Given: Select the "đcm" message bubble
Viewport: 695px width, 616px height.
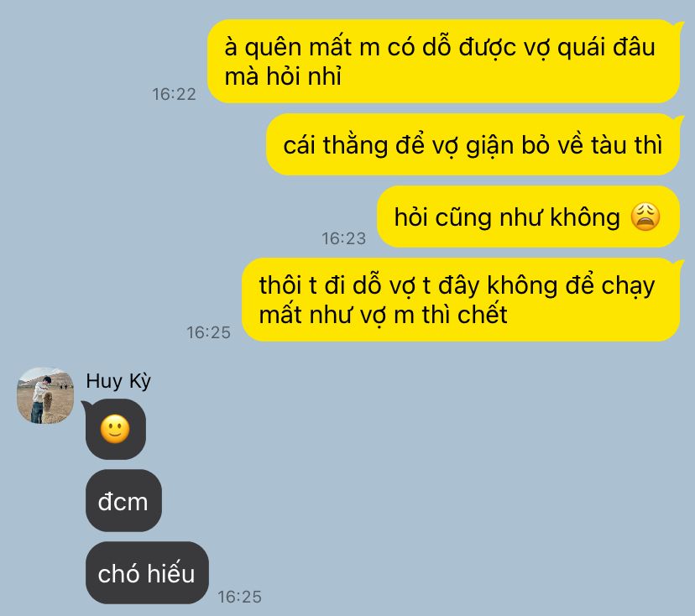Looking at the screenshot, I should point(123,501).
